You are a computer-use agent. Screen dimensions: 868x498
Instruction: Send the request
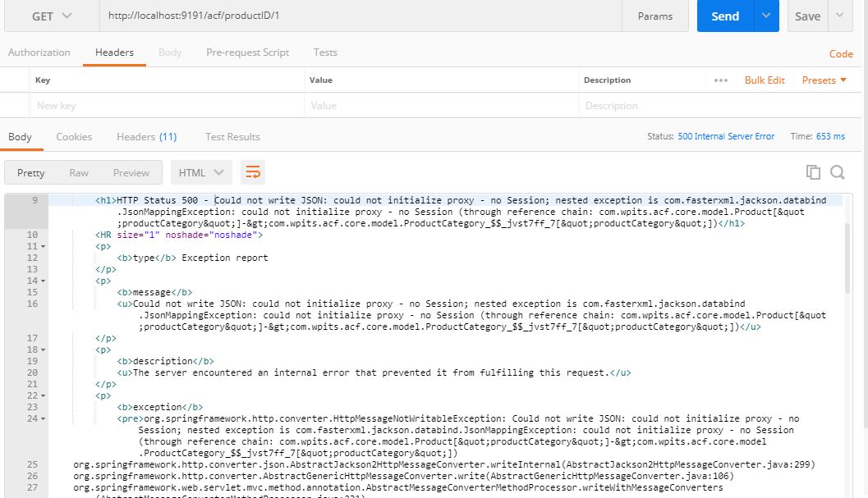(x=725, y=16)
